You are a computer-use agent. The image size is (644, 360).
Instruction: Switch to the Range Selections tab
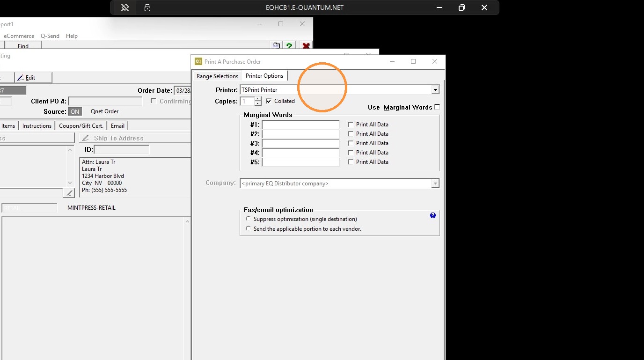click(x=217, y=76)
